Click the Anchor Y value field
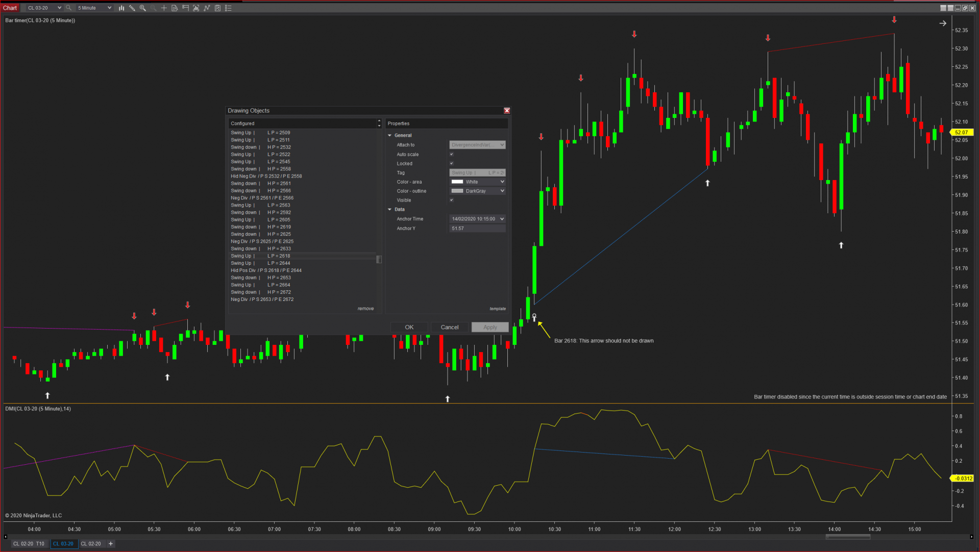This screenshot has width=980, height=552. (477, 229)
